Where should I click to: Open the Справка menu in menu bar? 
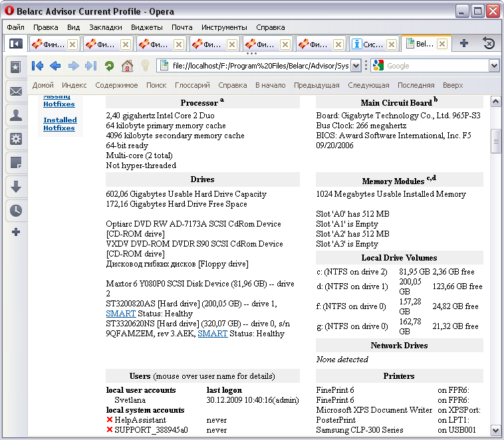pyautogui.click(x=271, y=27)
